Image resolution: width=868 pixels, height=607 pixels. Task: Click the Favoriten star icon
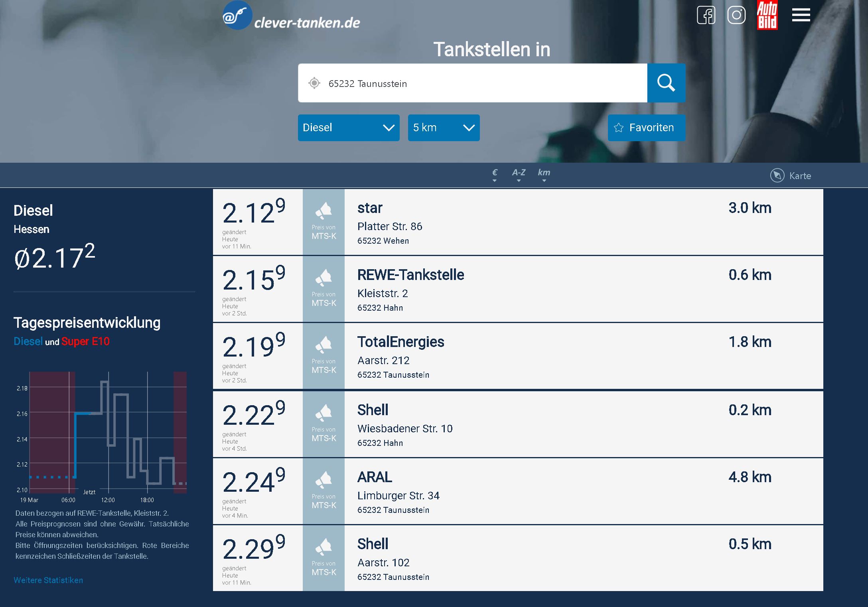pyautogui.click(x=619, y=128)
